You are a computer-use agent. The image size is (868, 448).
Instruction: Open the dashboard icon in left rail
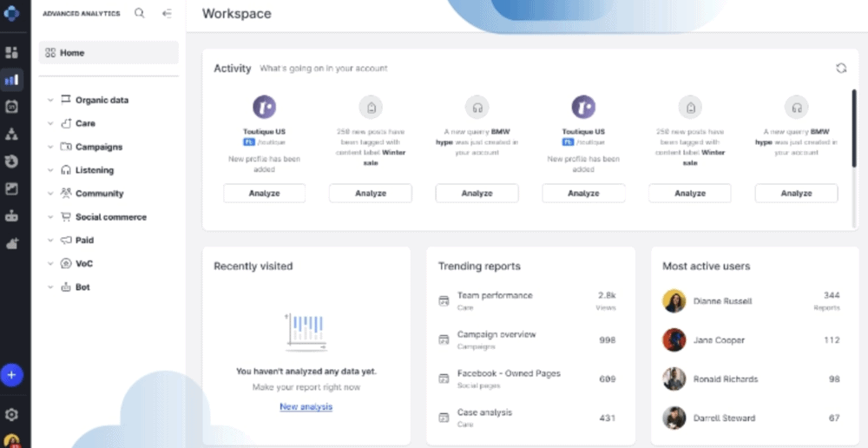(11, 53)
